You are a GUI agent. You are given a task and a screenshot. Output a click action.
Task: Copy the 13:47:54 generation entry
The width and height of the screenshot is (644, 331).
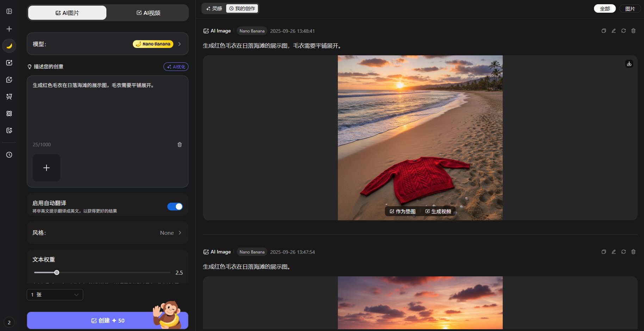click(604, 252)
